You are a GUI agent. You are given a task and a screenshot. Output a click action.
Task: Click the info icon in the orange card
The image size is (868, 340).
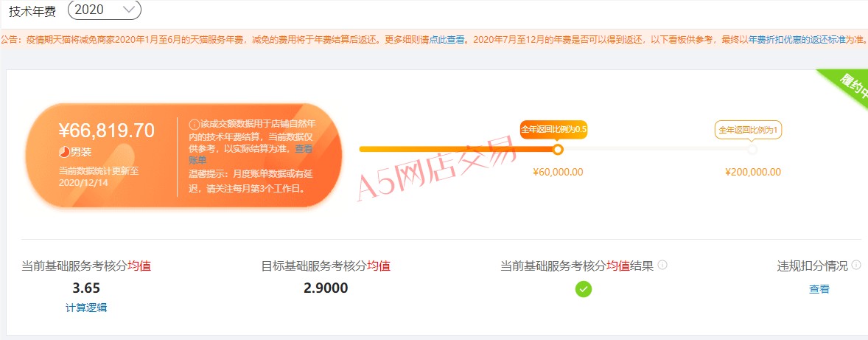tap(194, 124)
